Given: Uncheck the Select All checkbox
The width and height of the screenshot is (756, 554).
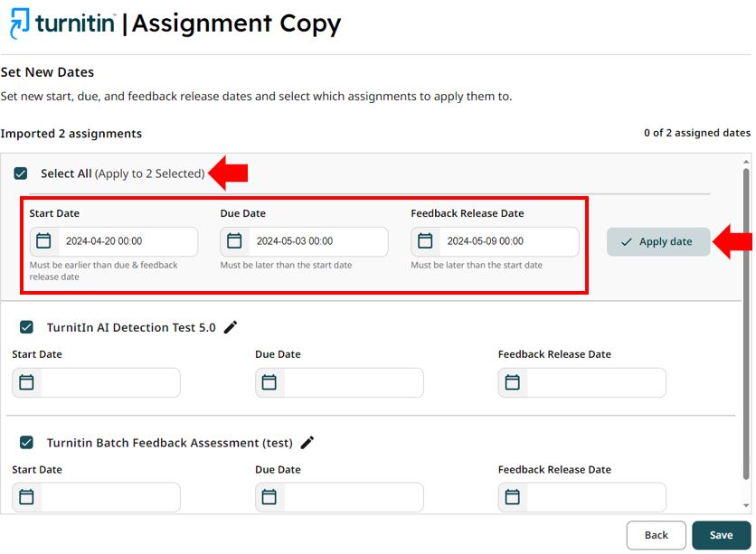Looking at the screenshot, I should [x=21, y=174].
